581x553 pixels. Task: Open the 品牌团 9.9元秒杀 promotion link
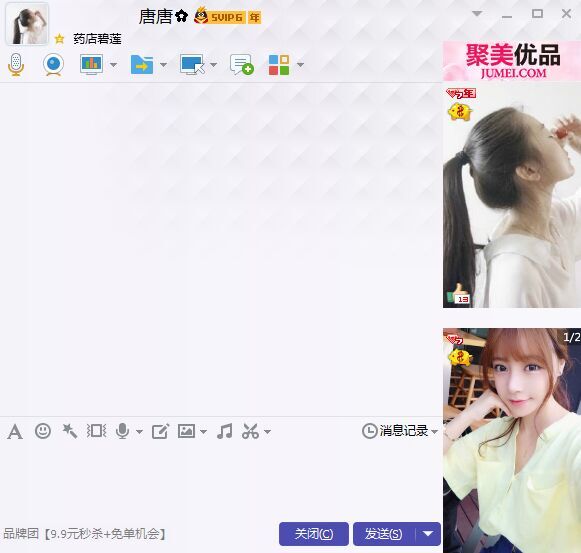point(84,534)
